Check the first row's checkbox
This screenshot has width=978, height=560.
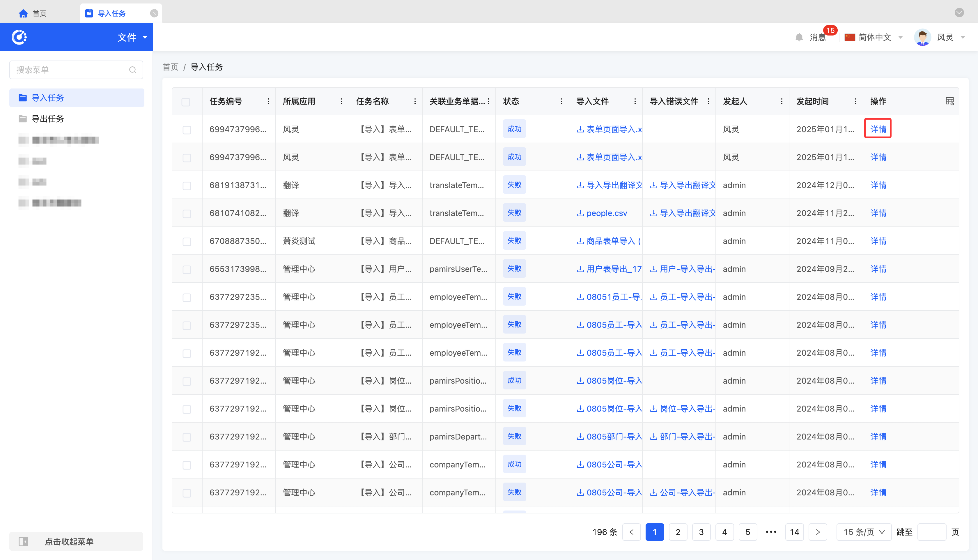click(187, 130)
